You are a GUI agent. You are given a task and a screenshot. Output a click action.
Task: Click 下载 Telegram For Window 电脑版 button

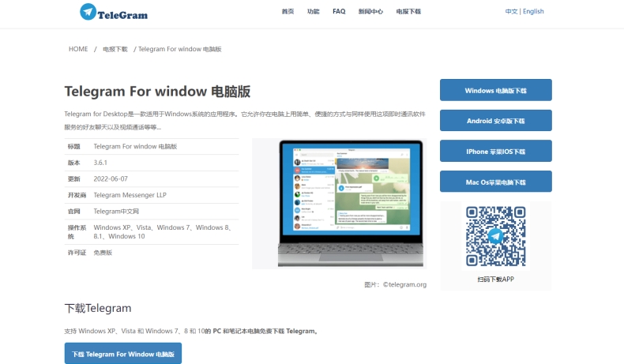tap(123, 354)
